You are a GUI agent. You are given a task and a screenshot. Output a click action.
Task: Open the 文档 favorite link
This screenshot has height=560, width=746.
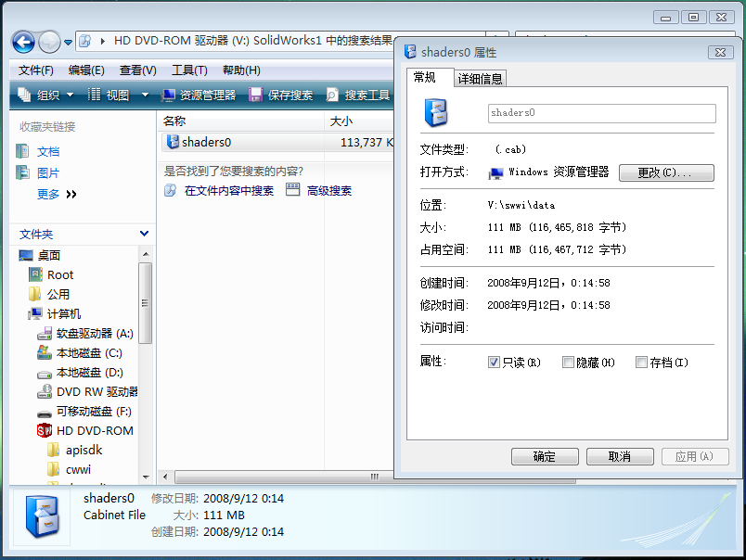pos(48,152)
